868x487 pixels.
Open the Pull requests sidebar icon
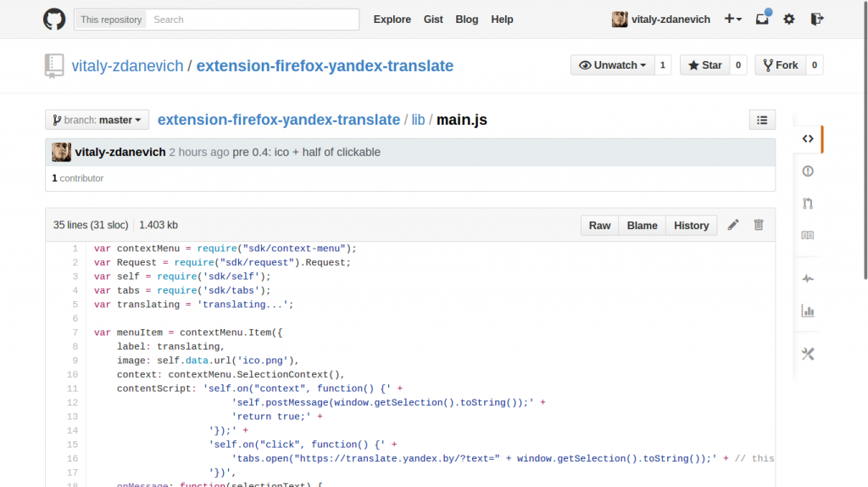[x=808, y=204]
